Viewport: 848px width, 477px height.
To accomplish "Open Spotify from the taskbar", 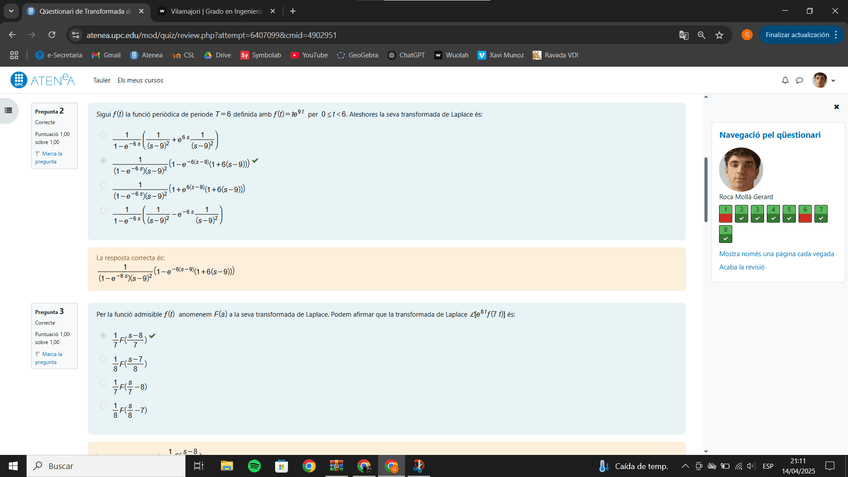I will pyautogui.click(x=254, y=466).
